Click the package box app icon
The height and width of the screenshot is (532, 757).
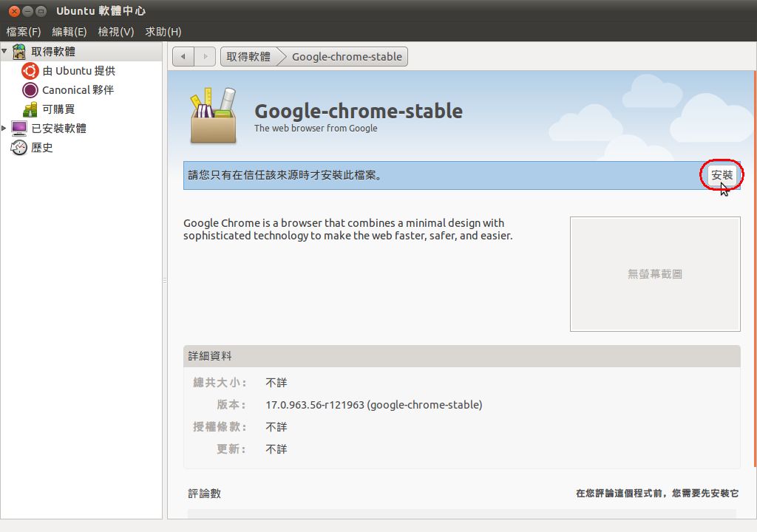(x=213, y=116)
